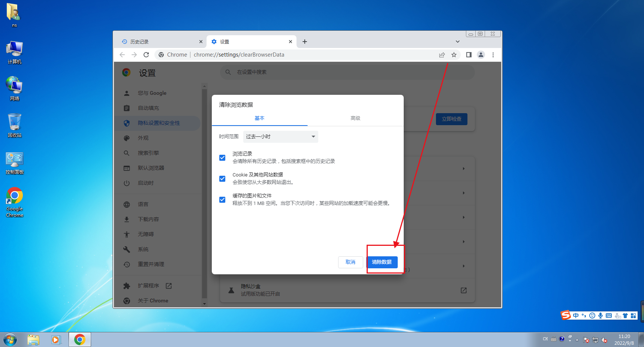The width and height of the screenshot is (644, 347).
Task: Uncheck Cookie 及其他网站数据 checkbox
Action: [x=222, y=179]
